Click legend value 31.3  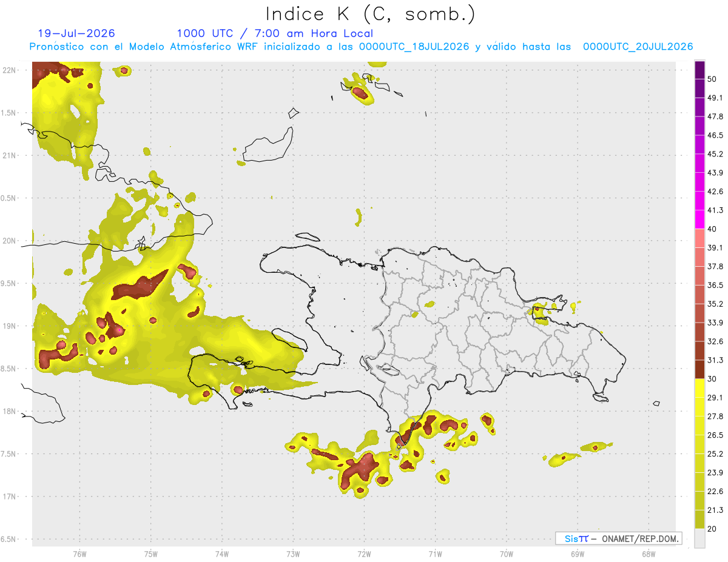tap(715, 360)
